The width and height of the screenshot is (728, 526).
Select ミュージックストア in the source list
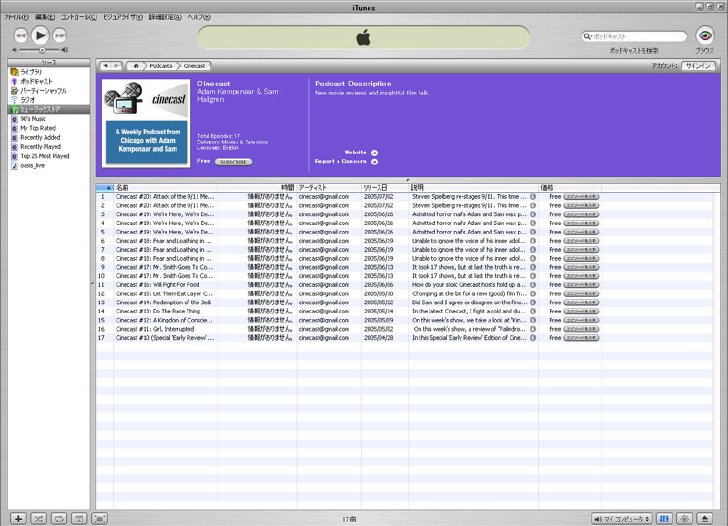point(49,110)
